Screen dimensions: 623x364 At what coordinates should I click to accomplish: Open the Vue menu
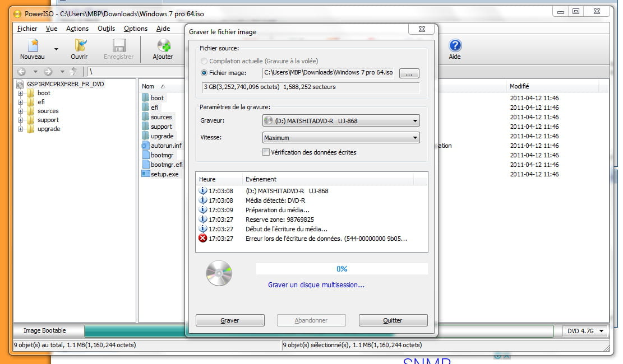[x=52, y=29]
